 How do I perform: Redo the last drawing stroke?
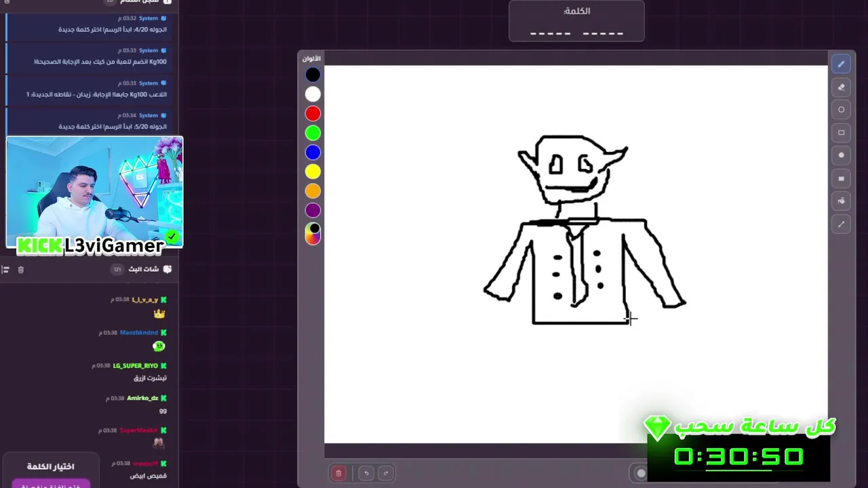click(386, 473)
